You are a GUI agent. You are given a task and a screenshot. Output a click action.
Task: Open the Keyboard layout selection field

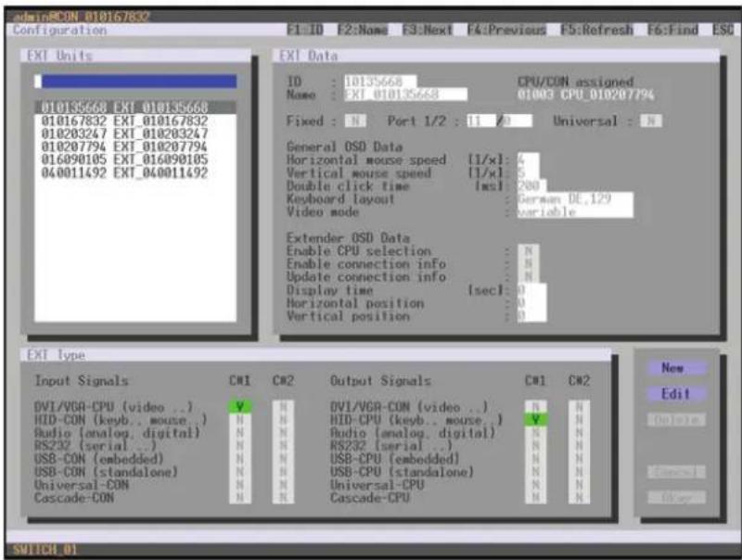(574, 198)
